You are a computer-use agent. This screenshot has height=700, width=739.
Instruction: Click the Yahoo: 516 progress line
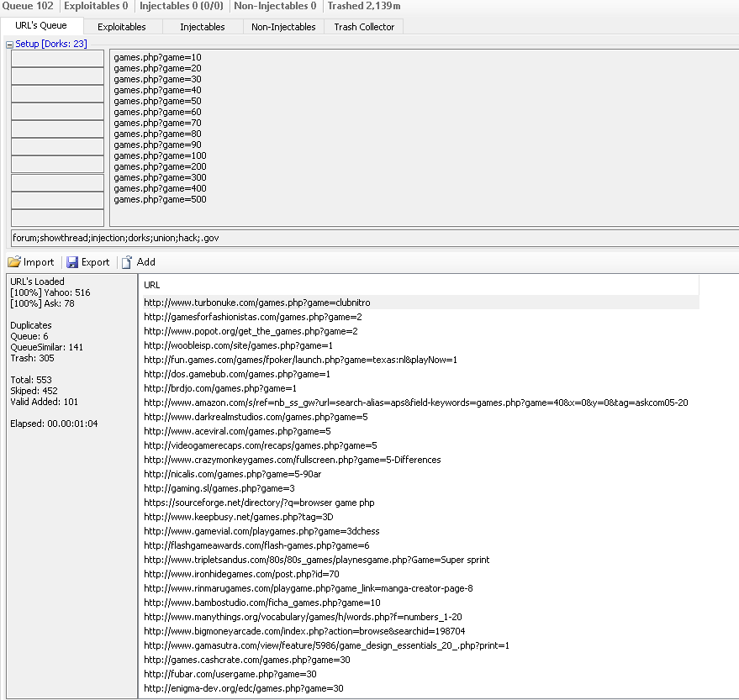50,292
